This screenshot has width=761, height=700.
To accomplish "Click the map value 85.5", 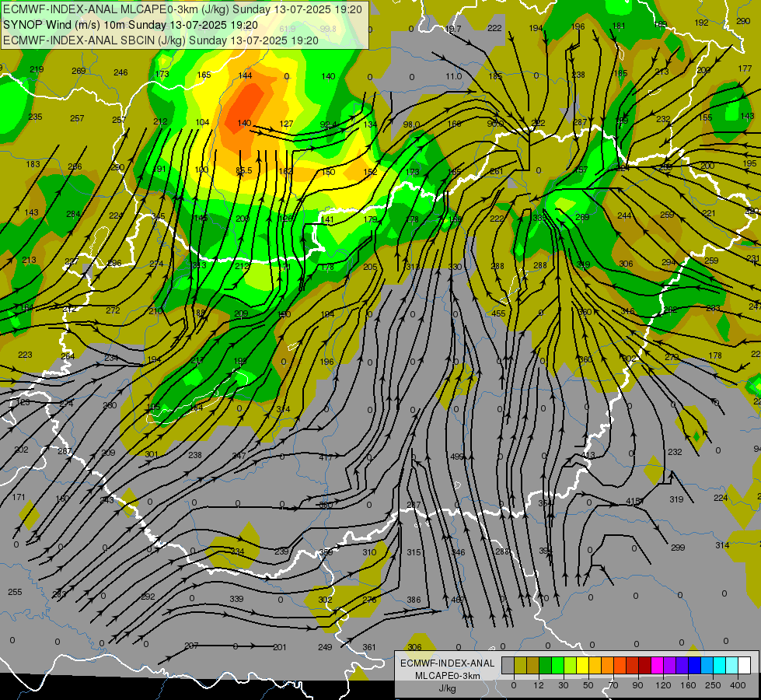I will tap(243, 170).
